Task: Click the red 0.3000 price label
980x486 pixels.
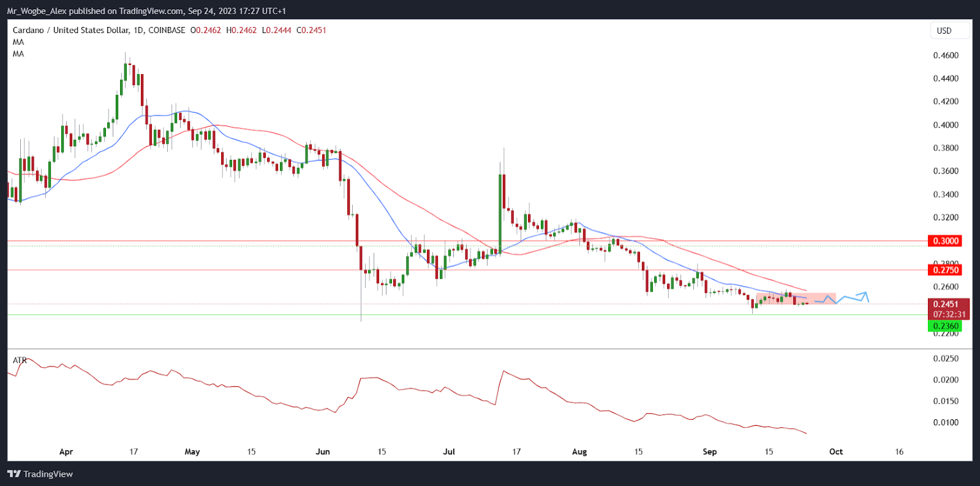Action: click(x=945, y=241)
